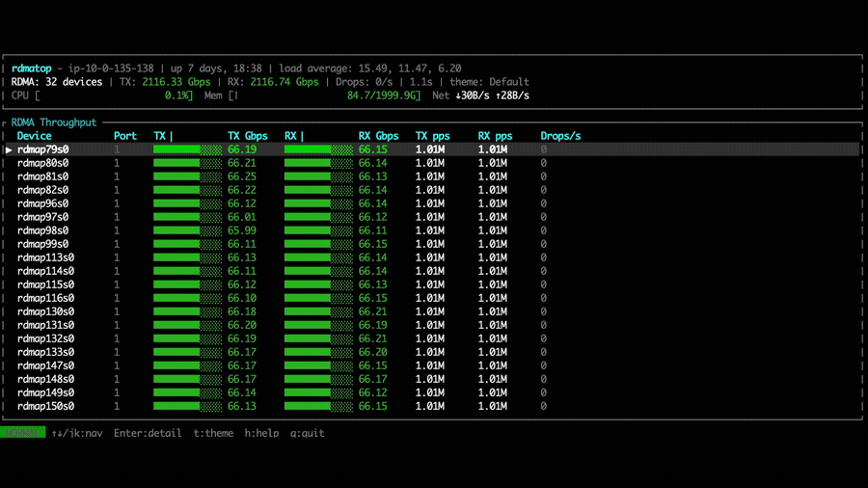The width and height of the screenshot is (868, 488).
Task: Click the ↑↓/jk:nav hint
Action: click(77, 433)
